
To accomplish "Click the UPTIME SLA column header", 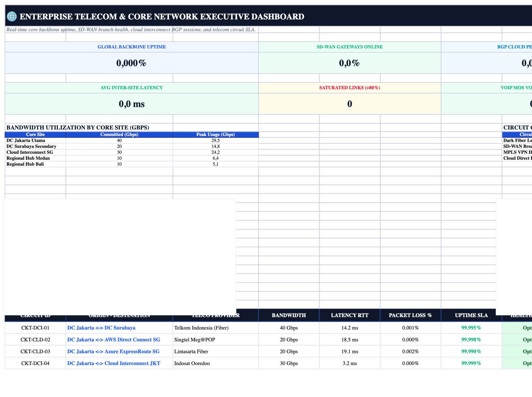I will (x=471, y=315).
